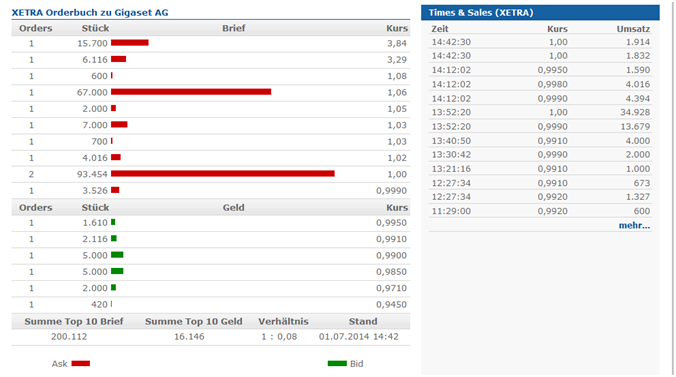This screenshot has height=377, width=676.
Task: Select the ask price 3,29
Action: tap(397, 60)
